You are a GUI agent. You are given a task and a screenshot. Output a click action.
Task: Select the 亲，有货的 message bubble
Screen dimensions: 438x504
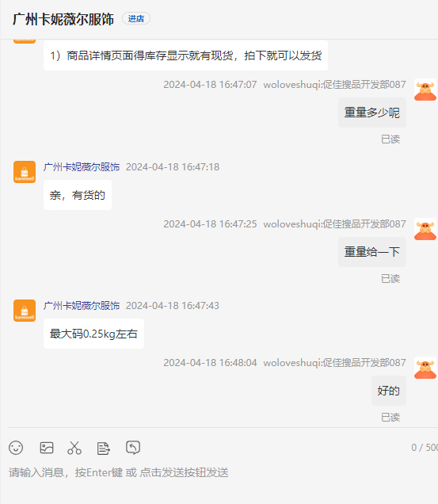click(x=78, y=195)
